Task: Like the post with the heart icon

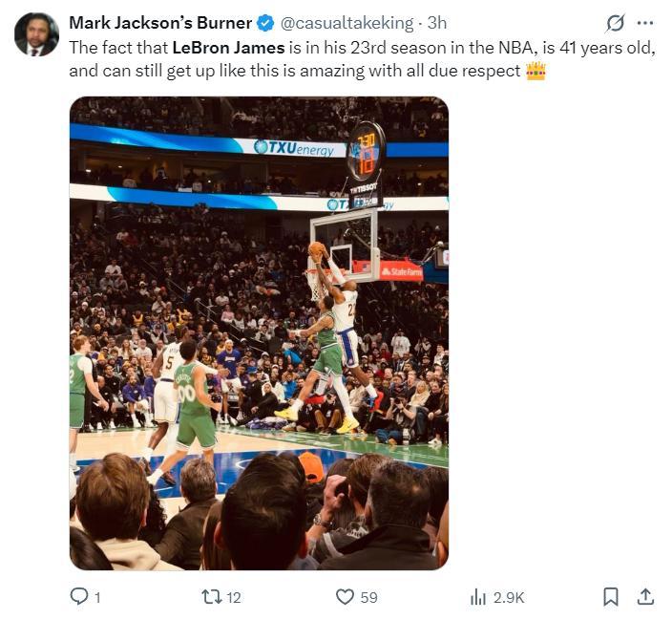Action: click(345, 596)
